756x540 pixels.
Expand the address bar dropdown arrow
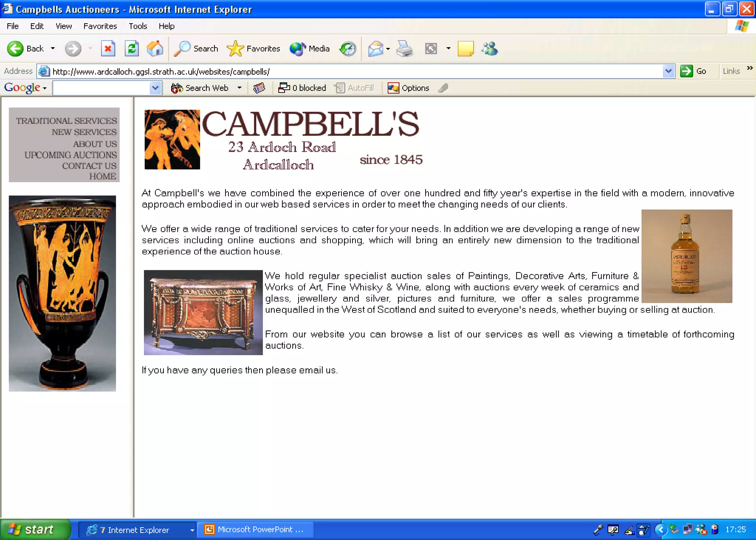point(669,71)
